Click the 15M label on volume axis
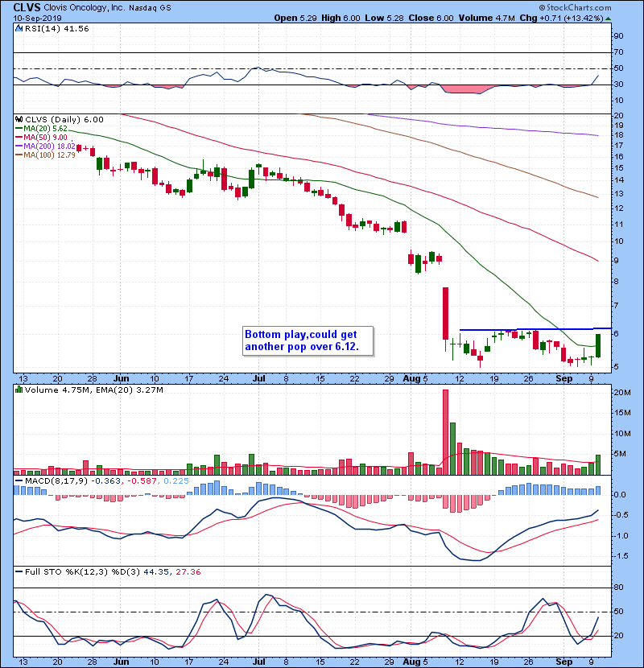 coord(621,412)
